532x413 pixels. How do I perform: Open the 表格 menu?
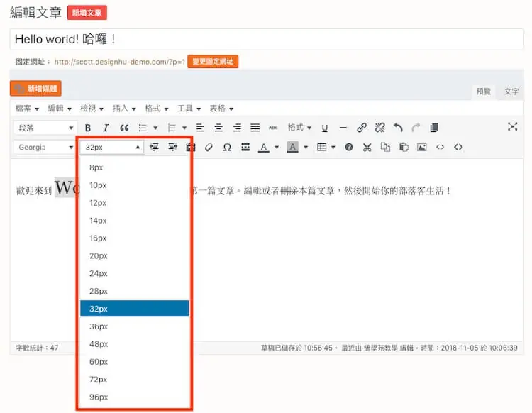[x=221, y=109]
